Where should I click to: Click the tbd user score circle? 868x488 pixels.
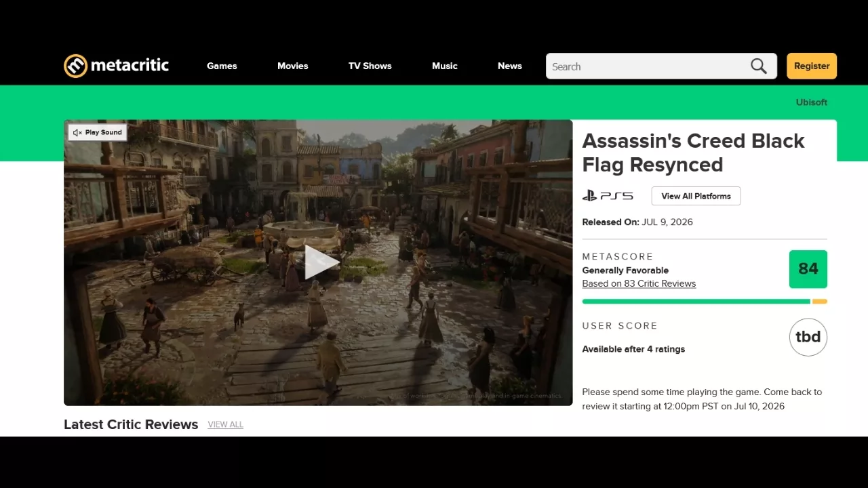[x=808, y=337]
